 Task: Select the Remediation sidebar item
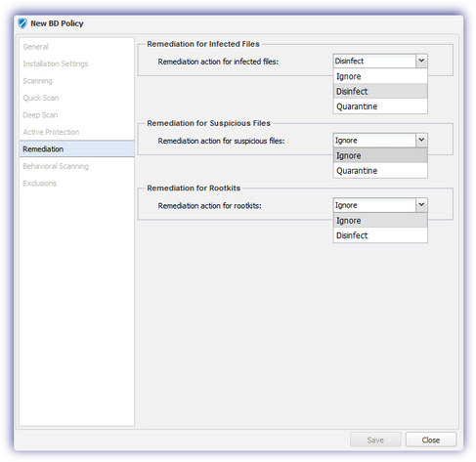tap(76, 148)
